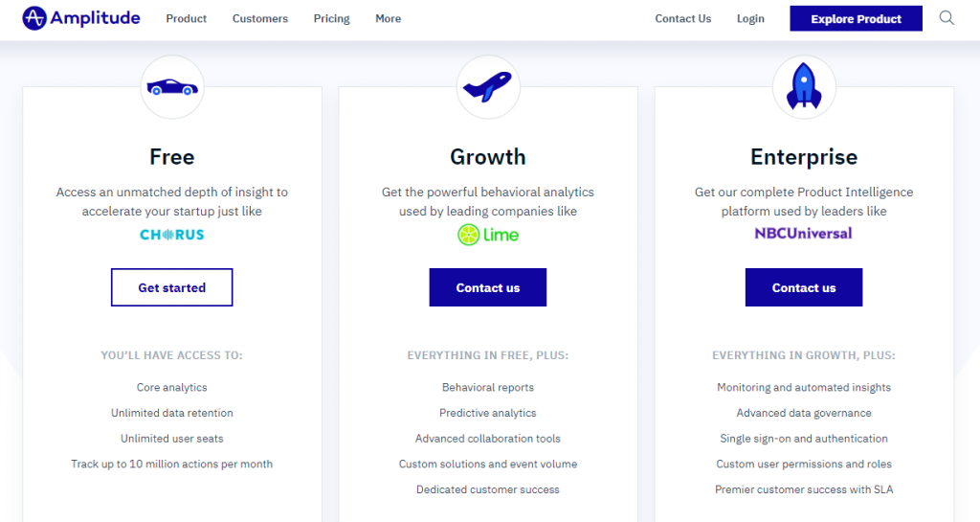Click the Growth plan heading
This screenshot has height=522, width=980.
488,157
